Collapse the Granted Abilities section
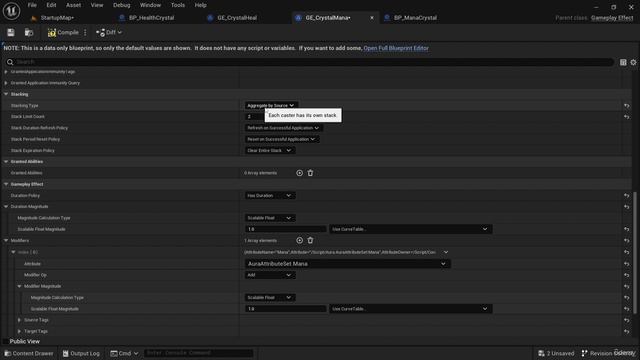 pyautogui.click(x=6, y=162)
